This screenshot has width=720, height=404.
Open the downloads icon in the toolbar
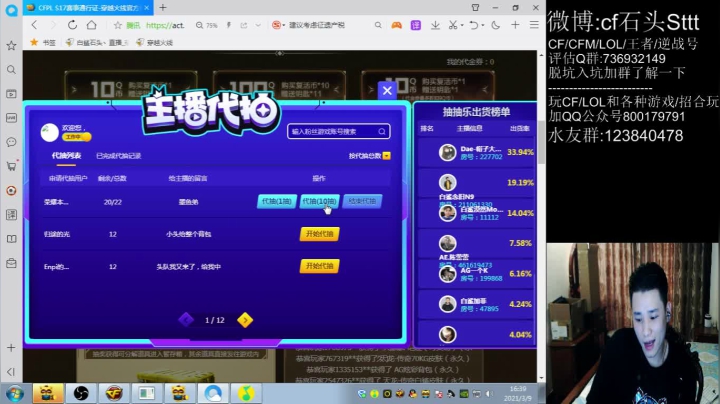435,25
